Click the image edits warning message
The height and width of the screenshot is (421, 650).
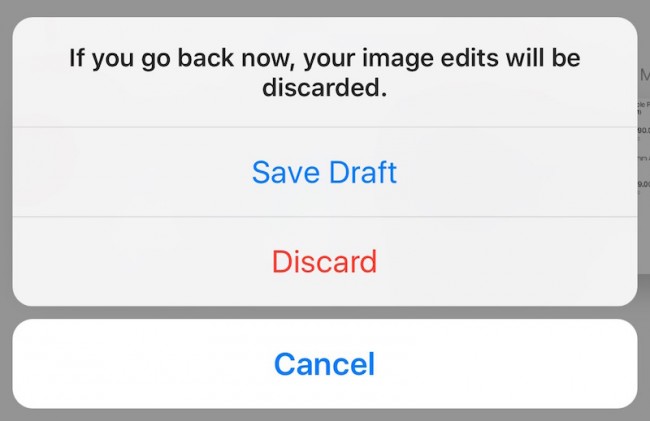pos(325,73)
